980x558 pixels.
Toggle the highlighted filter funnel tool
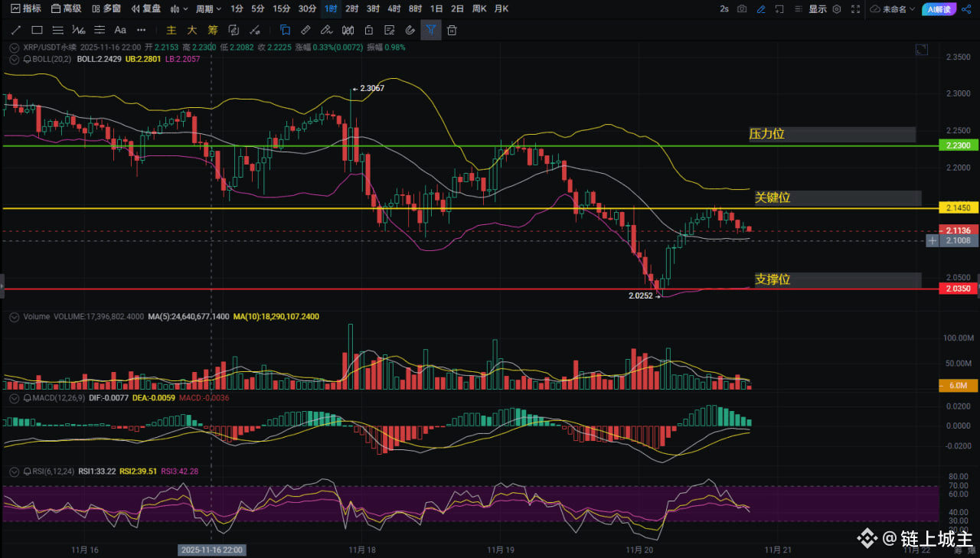[x=431, y=31]
